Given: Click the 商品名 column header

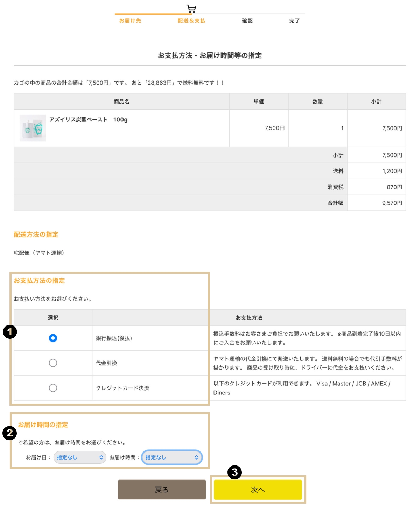Looking at the screenshot, I should coord(121,101).
